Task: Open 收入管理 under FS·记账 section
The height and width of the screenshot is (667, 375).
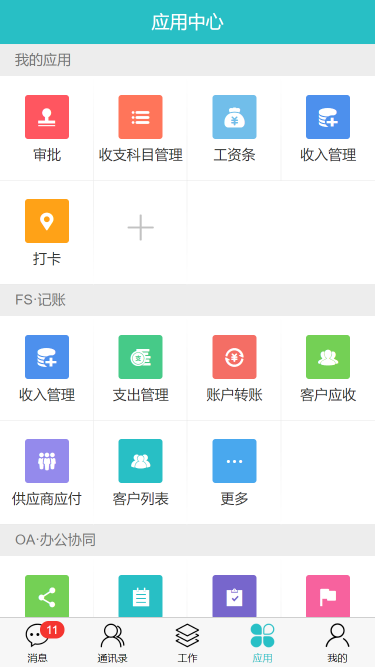Action: click(x=47, y=357)
